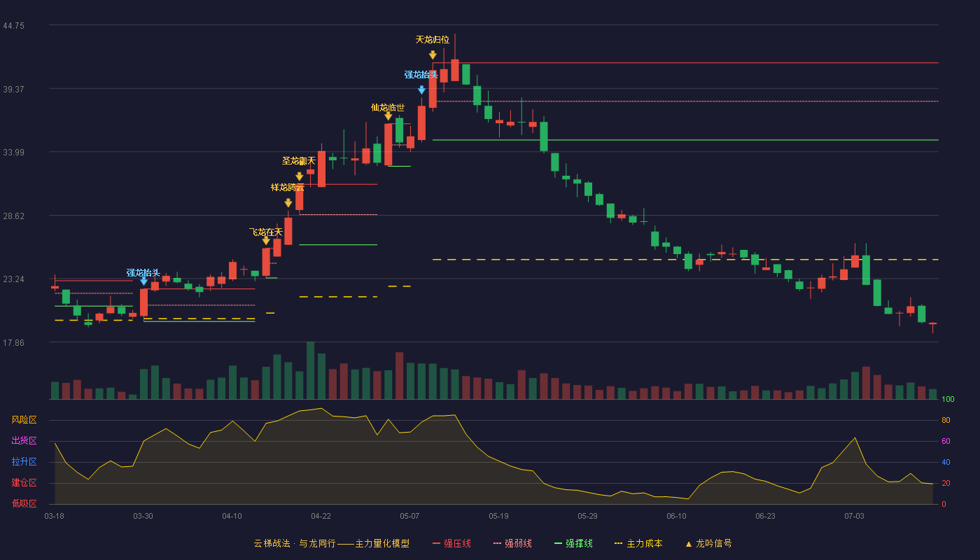Click the orange 圣龙御天 signal arrow
The image size is (980, 560).
300,177
